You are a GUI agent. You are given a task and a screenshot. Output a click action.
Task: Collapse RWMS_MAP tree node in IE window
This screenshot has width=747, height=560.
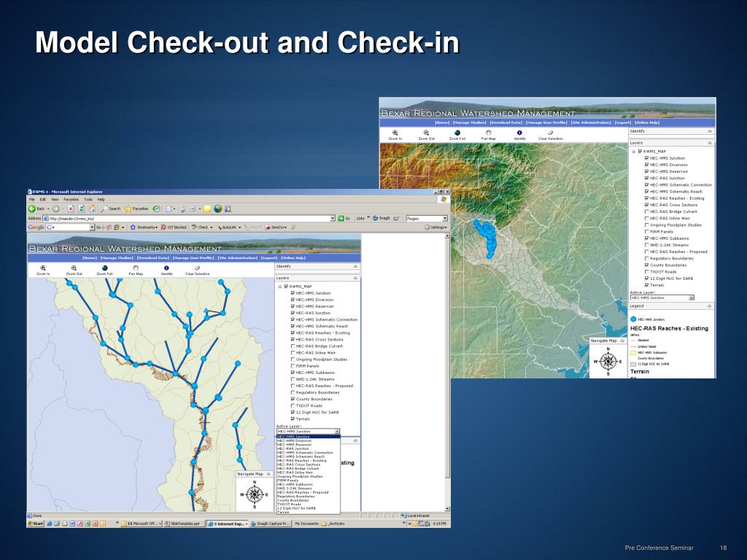[280, 287]
